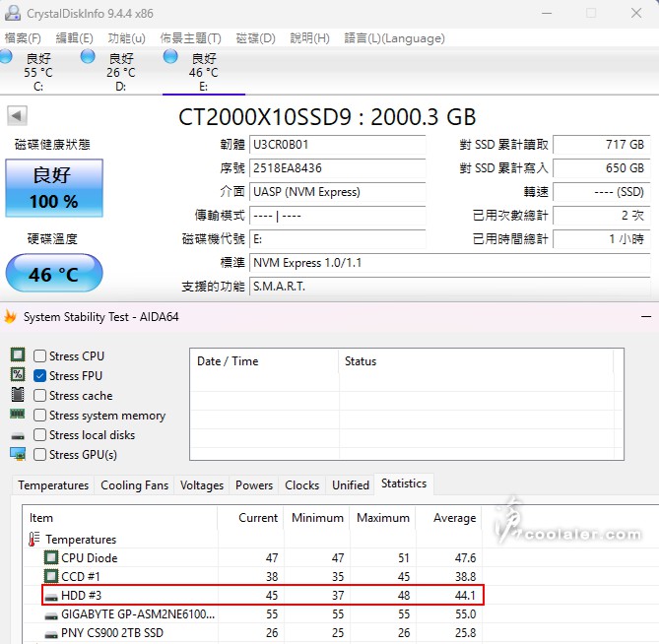Click the Current column header

click(x=251, y=518)
